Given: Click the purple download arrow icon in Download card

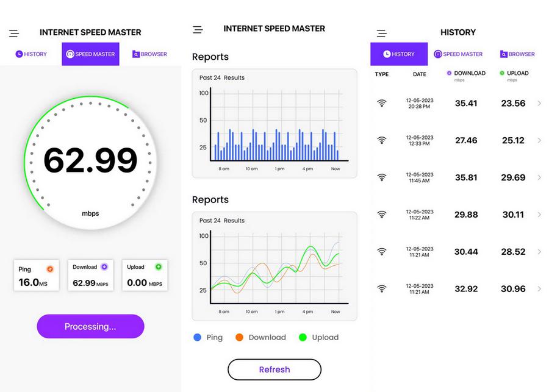Looking at the screenshot, I should 104,266.
